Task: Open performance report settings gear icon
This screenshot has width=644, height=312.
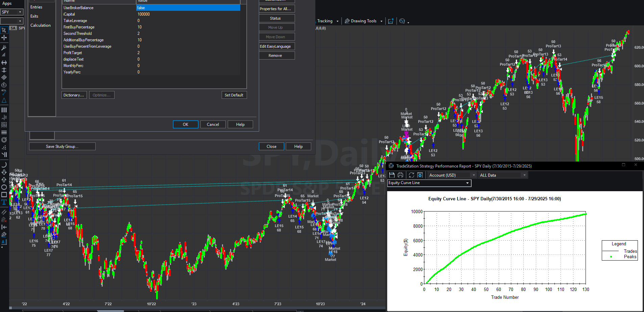Action: pyautogui.click(x=420, y=175)
